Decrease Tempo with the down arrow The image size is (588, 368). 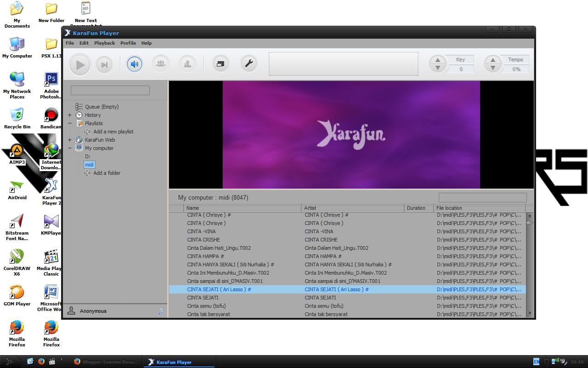pos(493,68)
